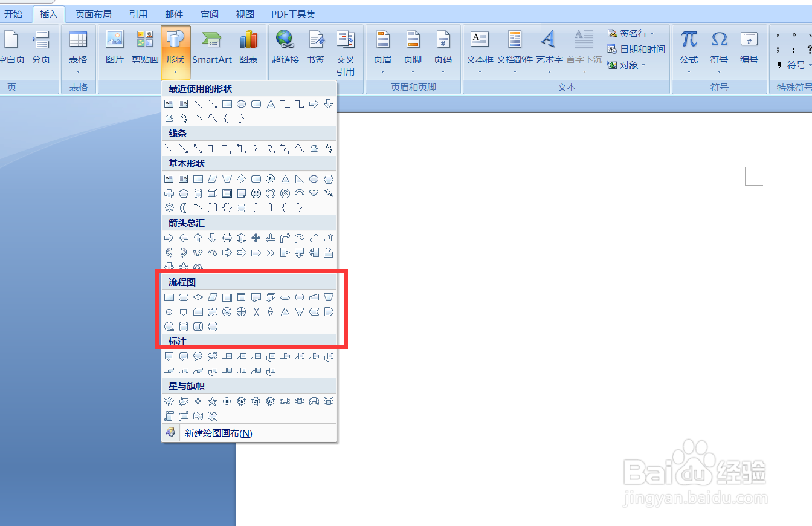
Task: Switch to the 页面布局 ribbon tab
Action: 93,14
